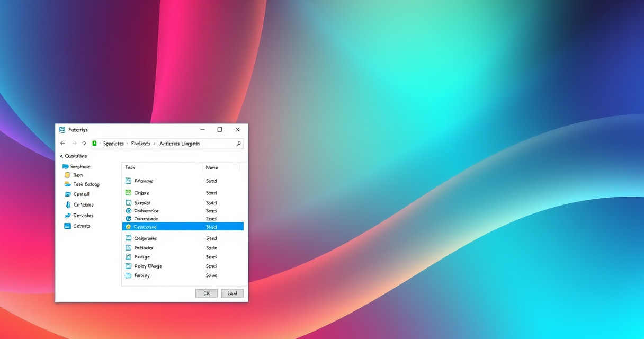Click the search magnifier in address bar
The height and width of the screenshot is (339, 644).
[239, 144]
